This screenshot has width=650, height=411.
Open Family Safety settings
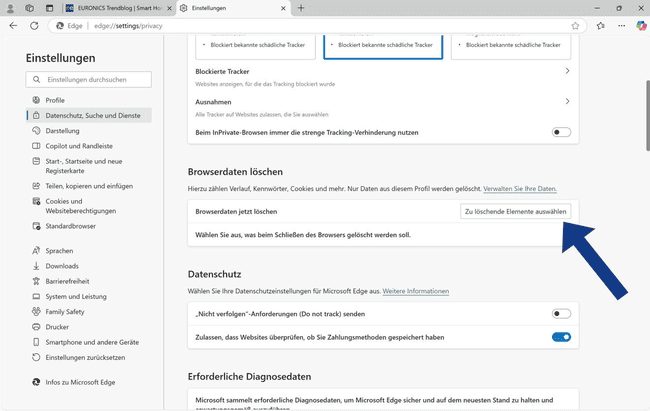click(x=89, y=311)
